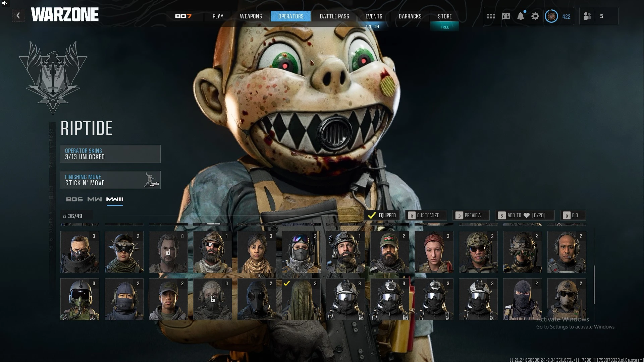Select the MW operators filter

click(x=95, y=199)
